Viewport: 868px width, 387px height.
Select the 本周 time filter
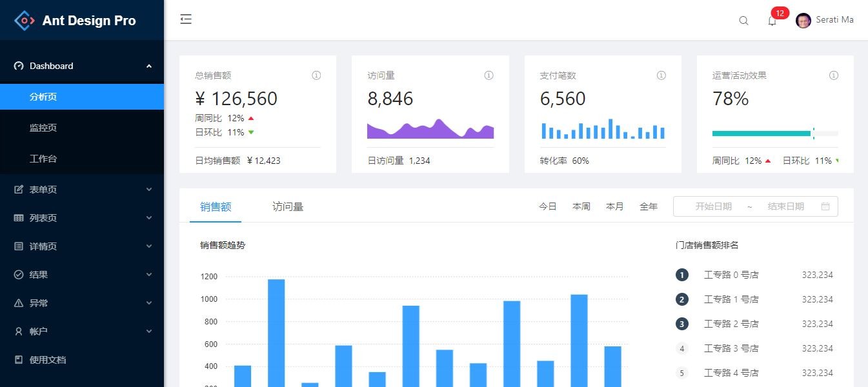point(581,206)
